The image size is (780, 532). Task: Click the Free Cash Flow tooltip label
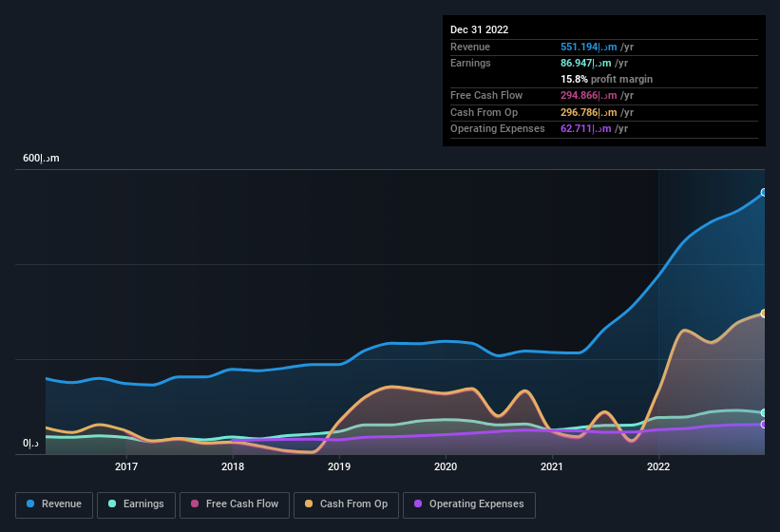pos(486,95)
